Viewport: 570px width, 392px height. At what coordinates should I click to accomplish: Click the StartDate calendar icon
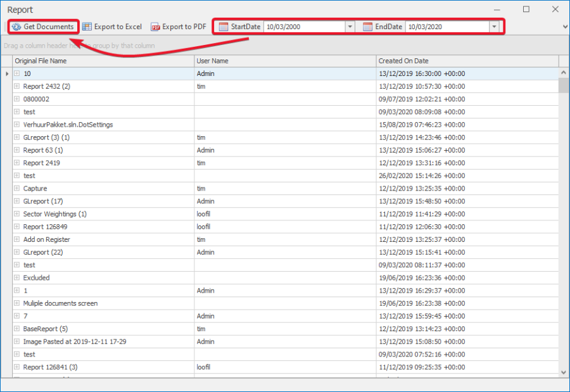[x=223, y=27]
